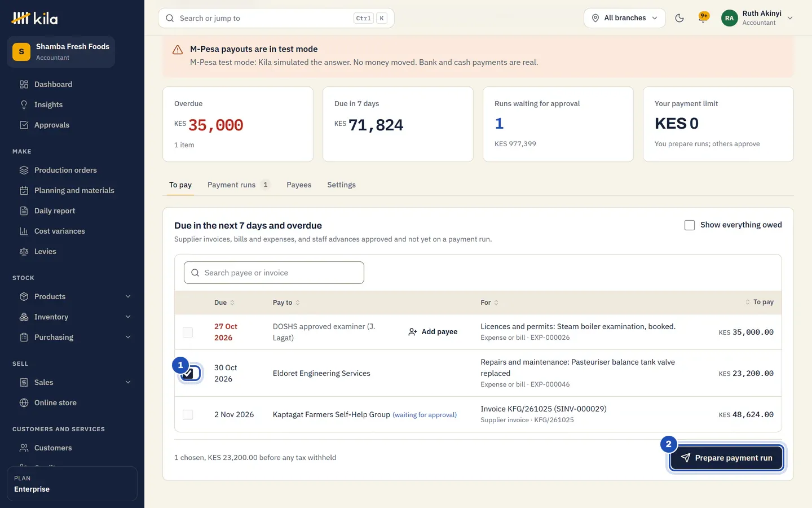Open Customers people icon
This screenshot has width=812, height=508.
24,448
